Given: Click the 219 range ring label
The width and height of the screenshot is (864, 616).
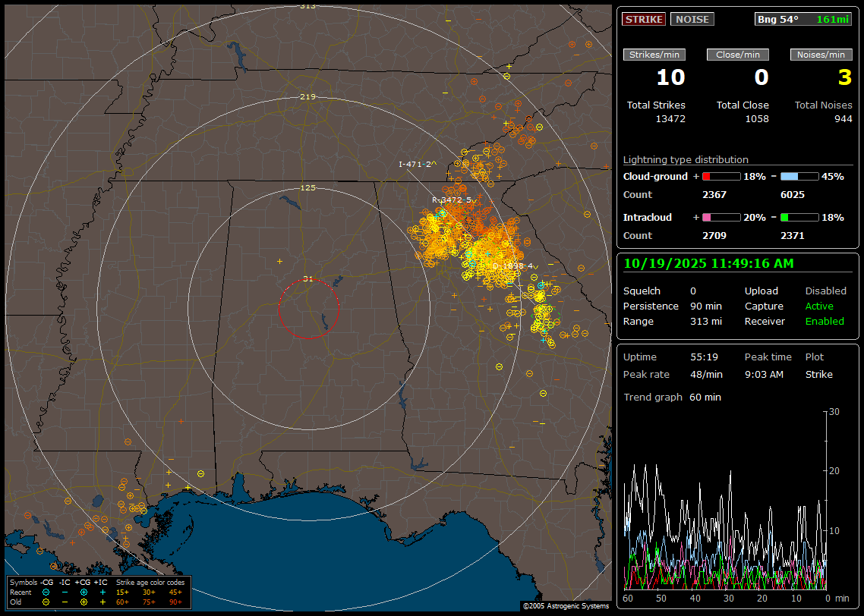Looking at the screenshot, I should tap(307, 97).
